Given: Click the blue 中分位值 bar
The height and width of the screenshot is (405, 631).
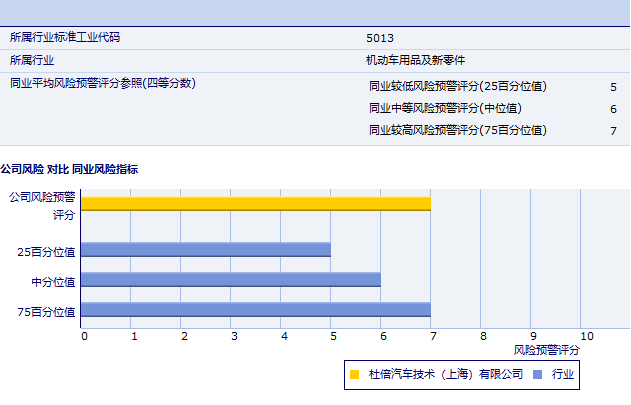Looking at the screenshot, I should click(x=231, y=279).
